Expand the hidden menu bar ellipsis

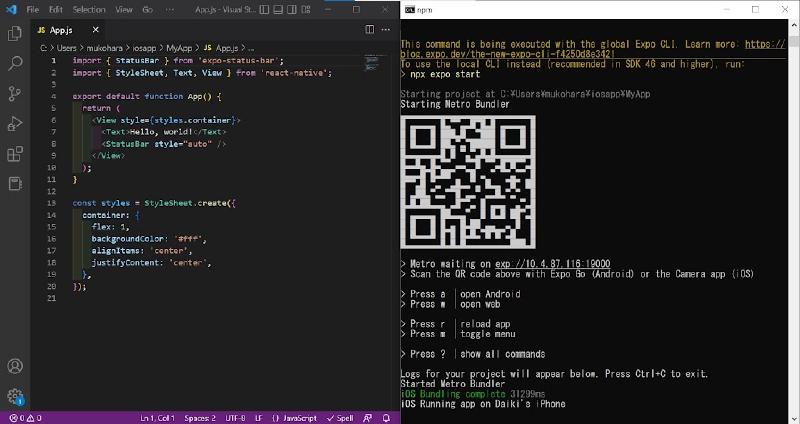(170, 9)
